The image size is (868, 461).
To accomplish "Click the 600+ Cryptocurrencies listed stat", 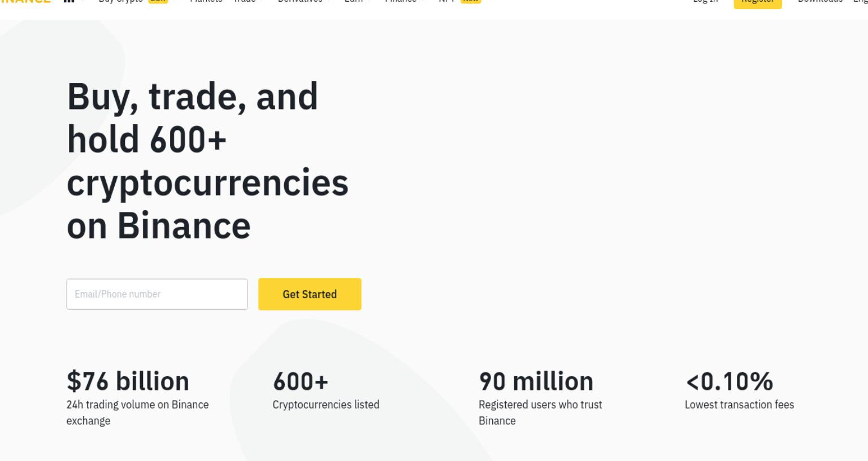I will [326, 390].
